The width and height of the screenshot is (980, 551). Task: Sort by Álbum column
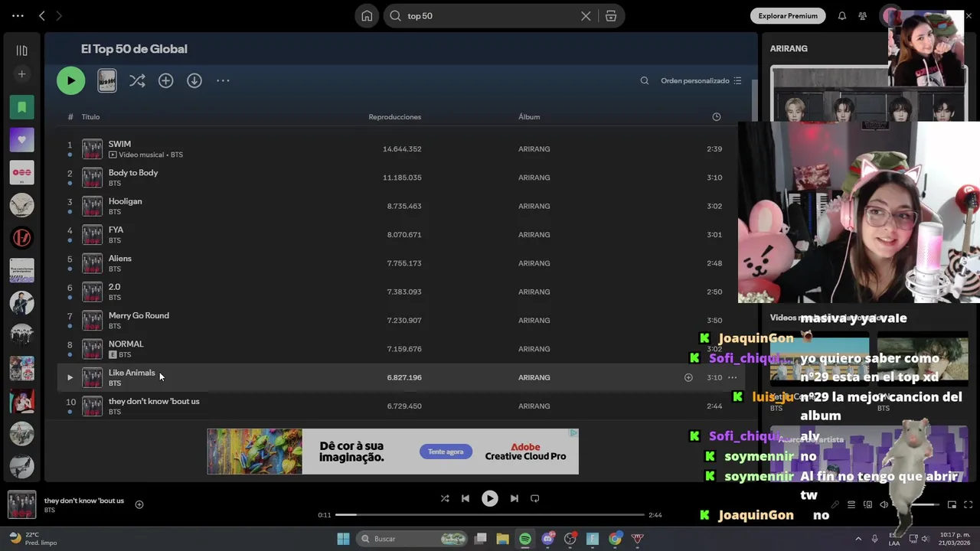(529, 117)
